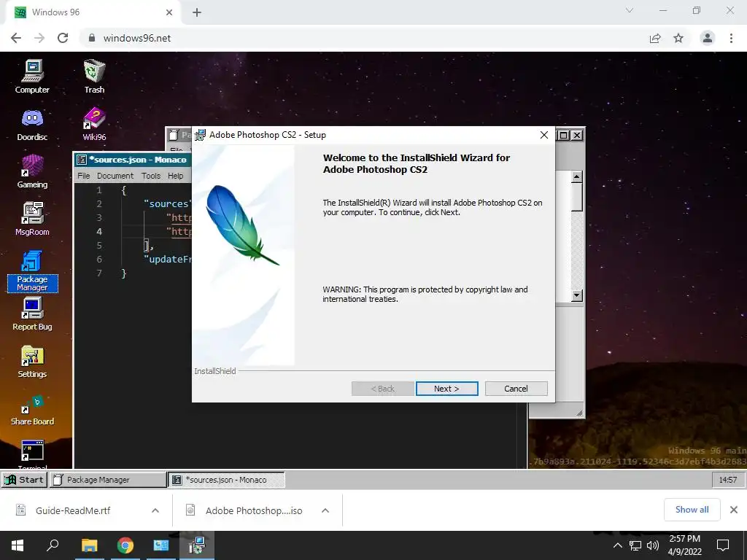Show hidden system tray icons
Image resolution: width=747 pixels, height=560 pixels.
tap(617, 545)
